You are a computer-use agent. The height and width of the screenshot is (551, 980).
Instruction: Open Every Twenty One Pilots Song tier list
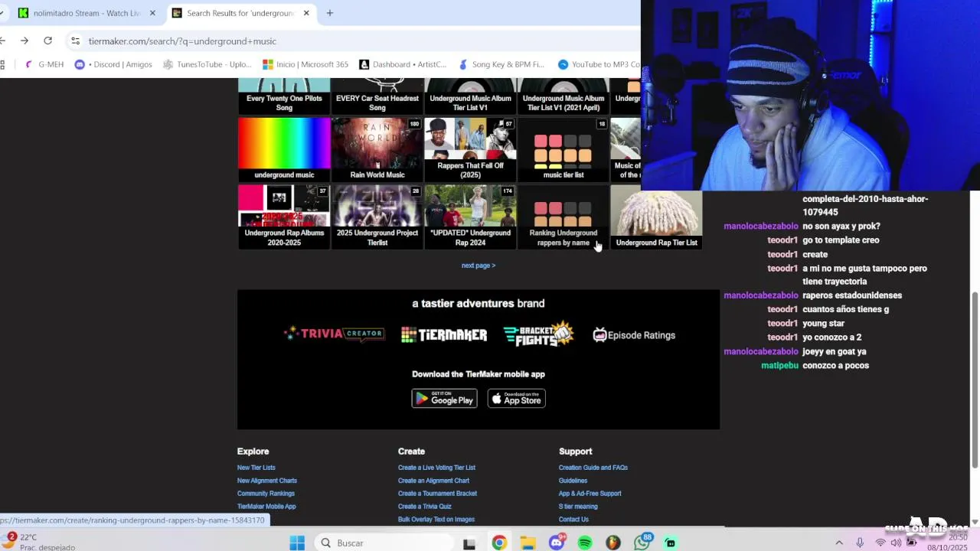point(284,96)
